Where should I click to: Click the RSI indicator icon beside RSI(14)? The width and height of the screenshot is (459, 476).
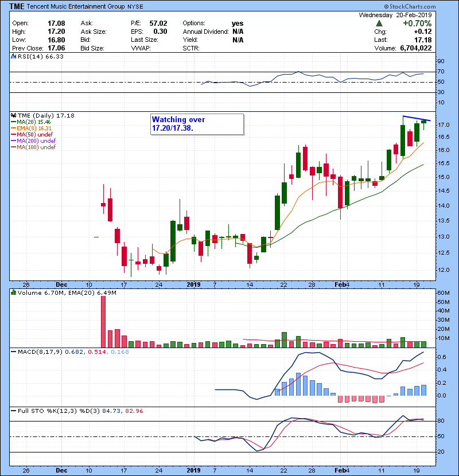coord(13,56)
